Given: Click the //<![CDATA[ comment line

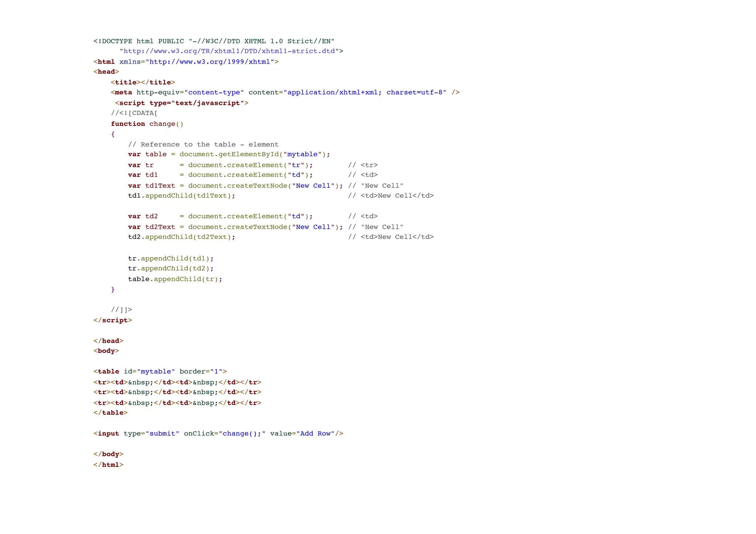Looking at the screenshot, I should point(134,113).
